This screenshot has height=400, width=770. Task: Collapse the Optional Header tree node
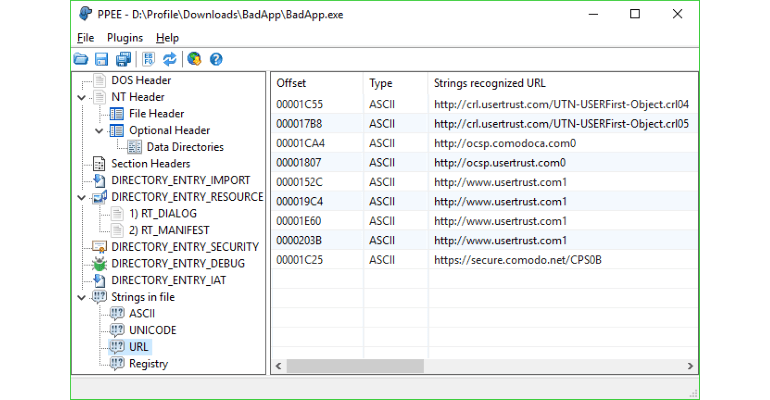pos(99,130)
